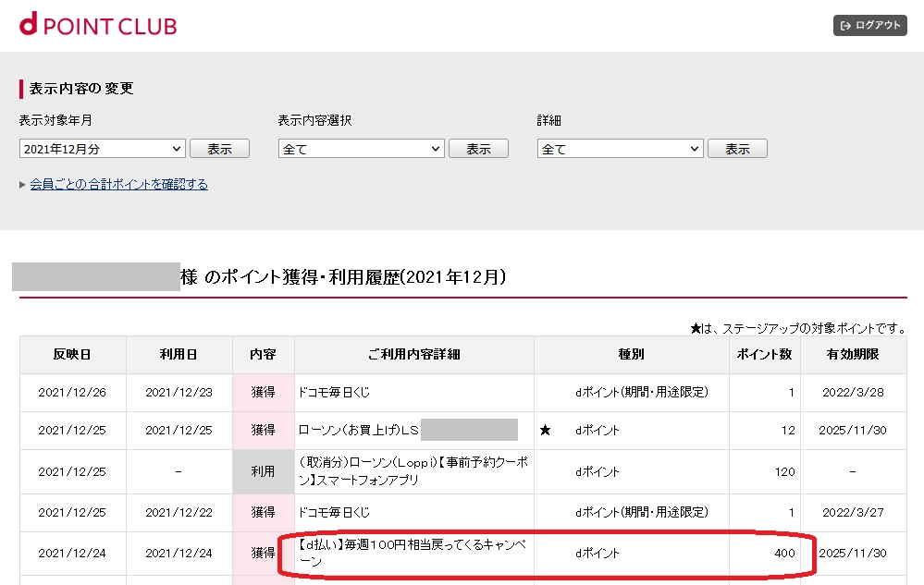
Task: Click point value 12
Action: click(x=788, y=431)
